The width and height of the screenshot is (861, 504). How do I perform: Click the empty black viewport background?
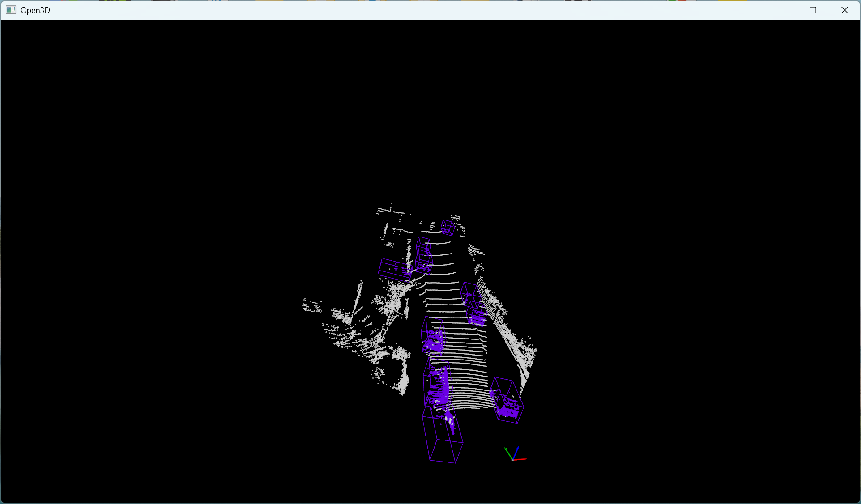[179, 134]
